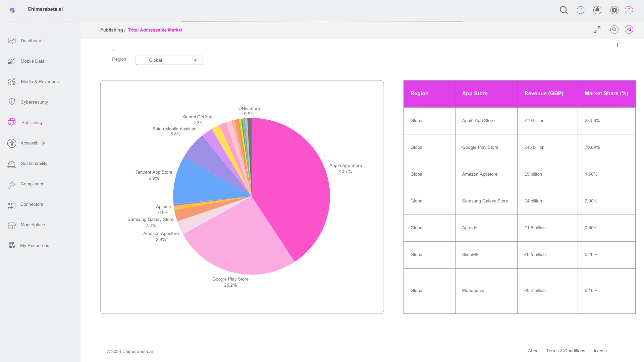The image size is (644, 362).
Task: Click the info i icon
Action: (x=617, y=45)
